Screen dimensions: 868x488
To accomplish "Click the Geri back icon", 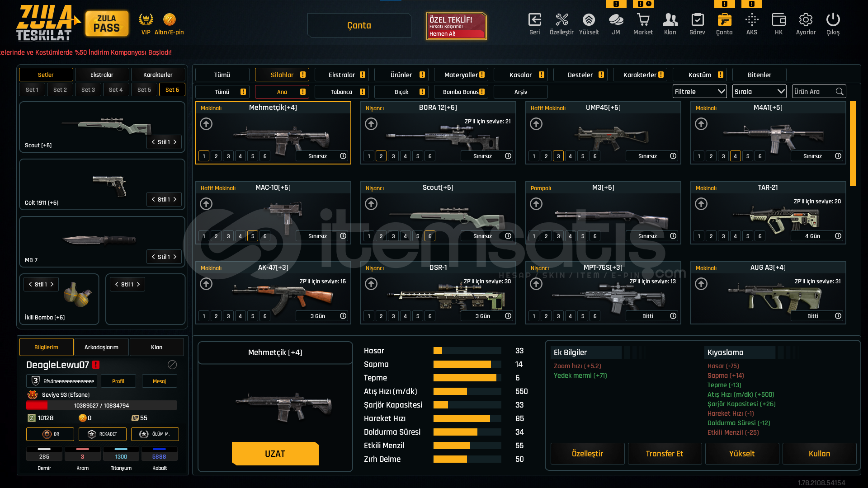I will [534, 20].
